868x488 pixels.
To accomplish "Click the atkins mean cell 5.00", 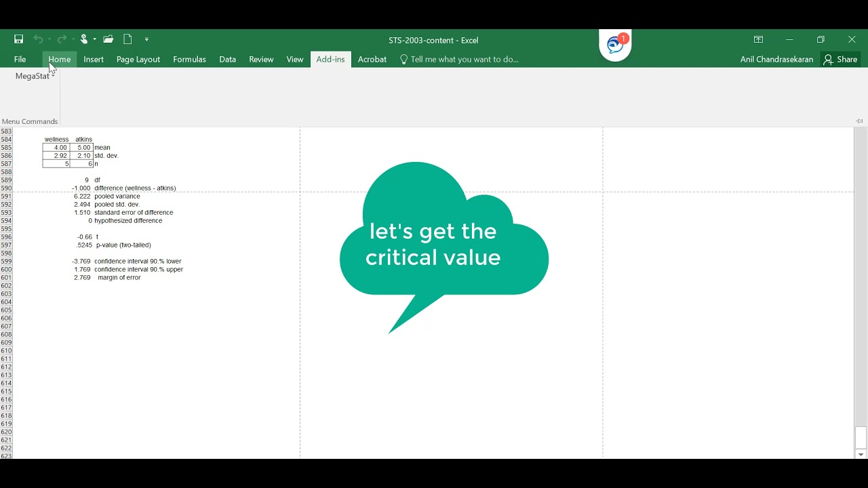I will [x=81, y=147].
